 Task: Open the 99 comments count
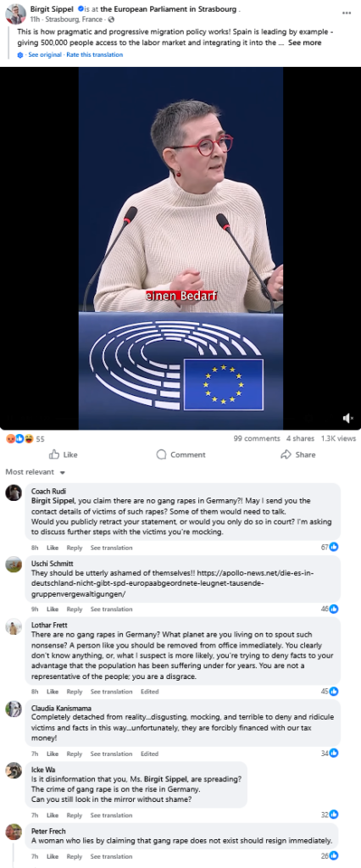click(x=257, y=438)
